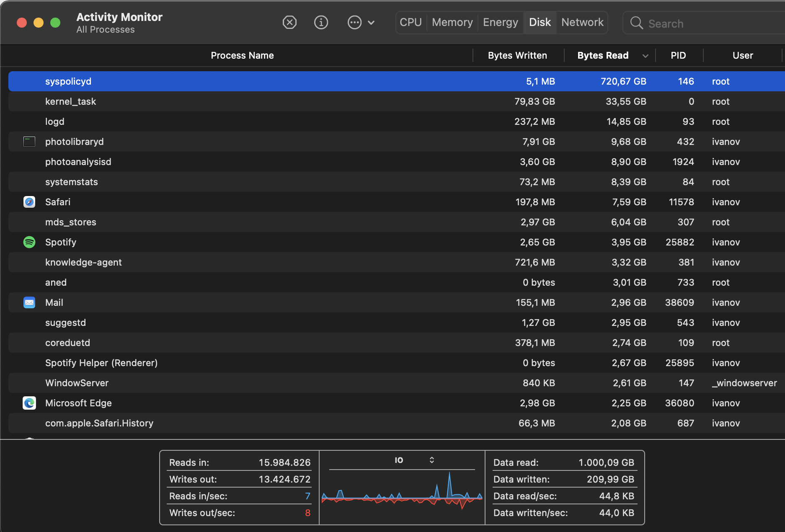Expand the ellipsis menu chevron arrow
The width and height of the screenshot is (785, 532).
[x=371, y=23]
